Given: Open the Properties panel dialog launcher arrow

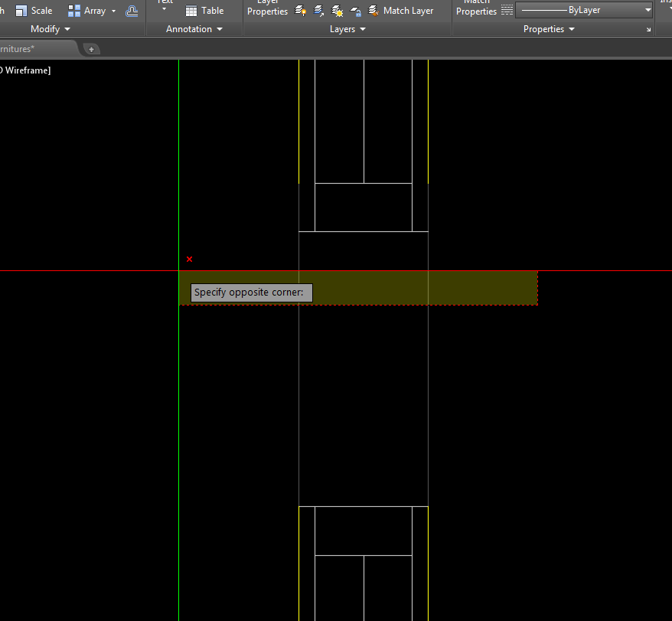Looking at the screenshot, I should (648, 28).
